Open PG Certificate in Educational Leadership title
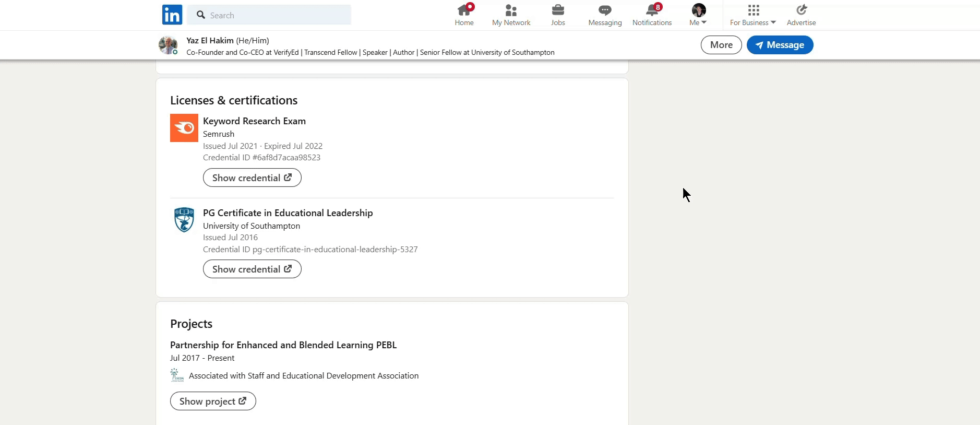The height and width of the screenshot is (425, 980). coord(288,213)
